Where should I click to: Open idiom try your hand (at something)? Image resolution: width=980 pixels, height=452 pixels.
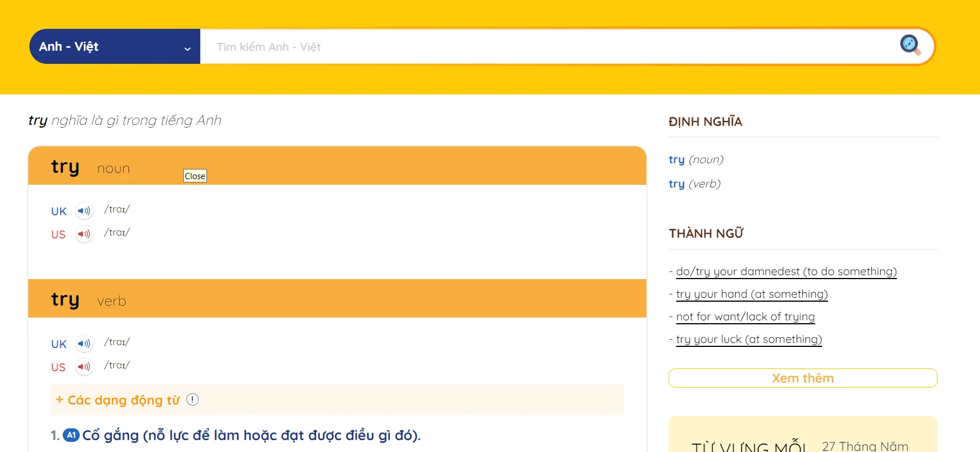click(x=752, y=294)
